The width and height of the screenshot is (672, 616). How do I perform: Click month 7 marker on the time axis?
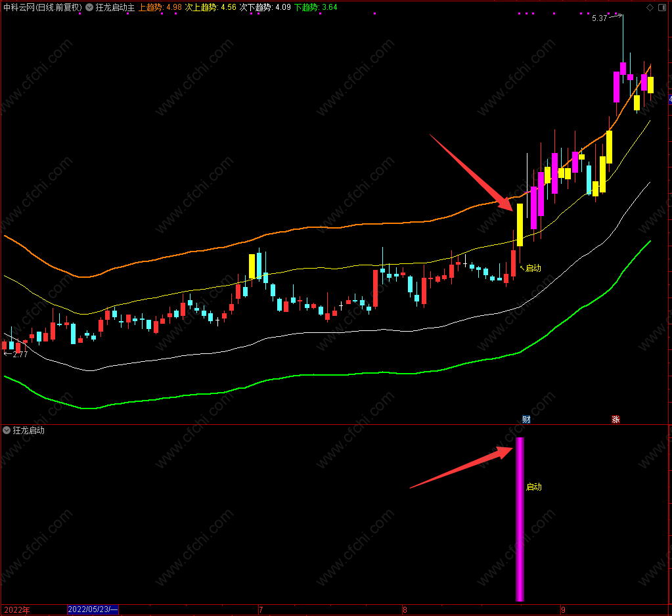(261, 609)
